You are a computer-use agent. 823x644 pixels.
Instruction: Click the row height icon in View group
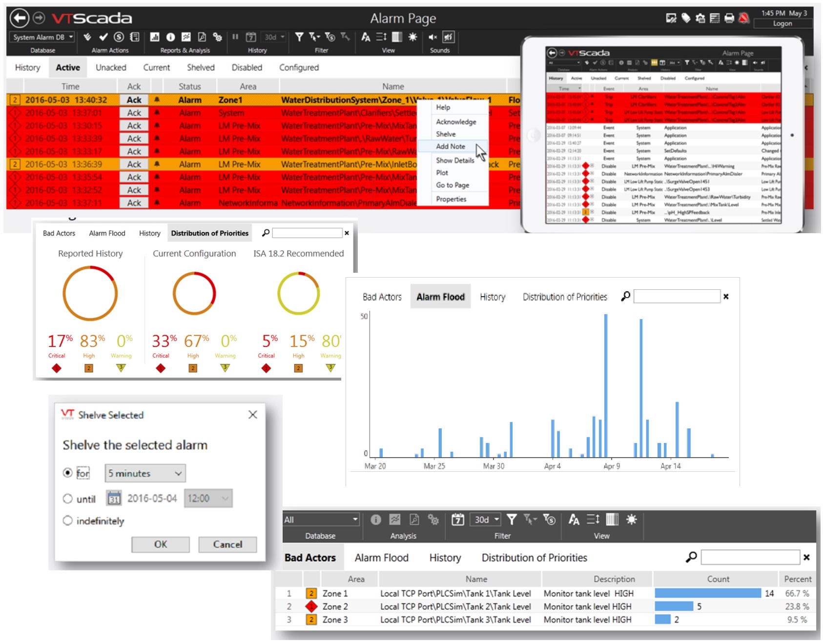[x=381, y=37]
